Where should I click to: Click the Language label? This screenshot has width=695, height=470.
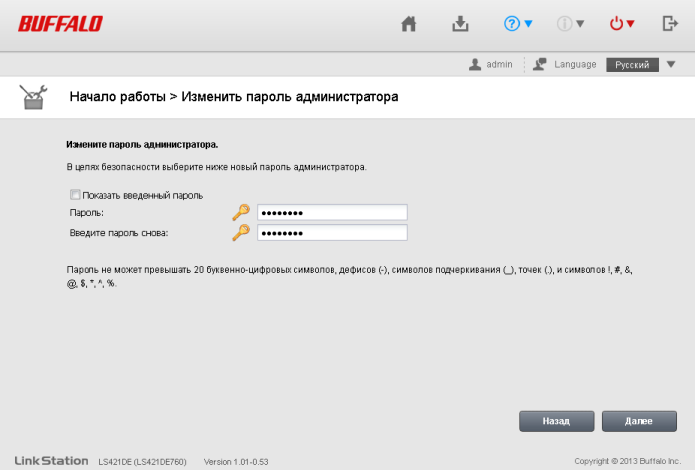point(575,64)
